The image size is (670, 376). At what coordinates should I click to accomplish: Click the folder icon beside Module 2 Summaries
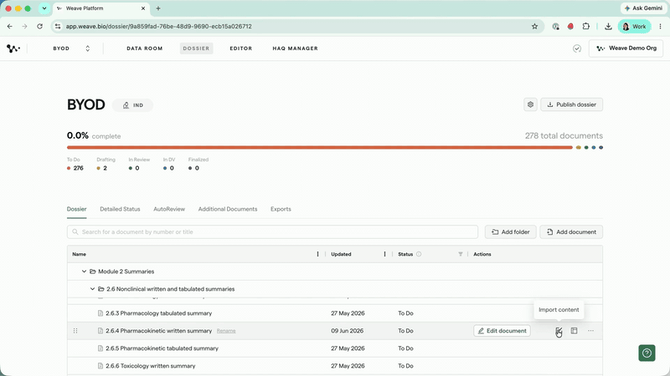(x=93, y=272)
